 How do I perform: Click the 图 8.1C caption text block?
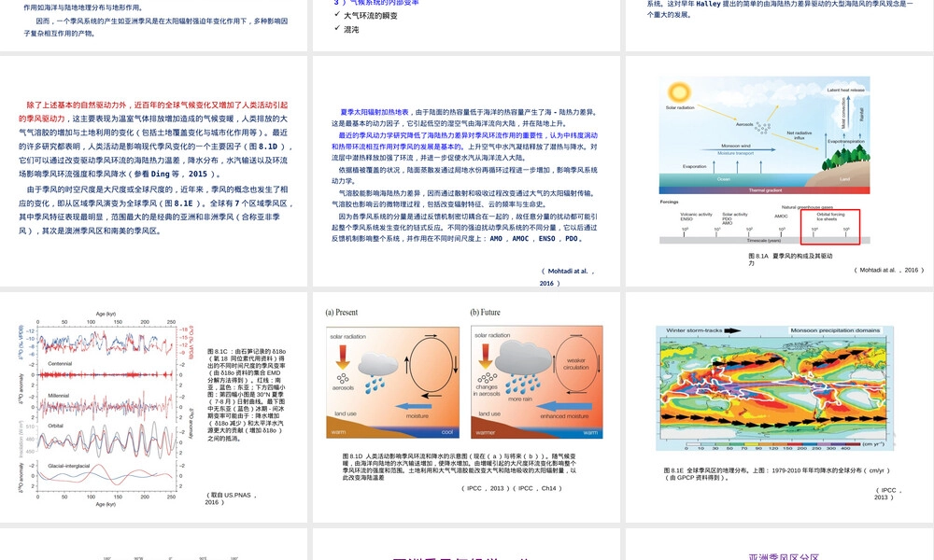point(247,395)
